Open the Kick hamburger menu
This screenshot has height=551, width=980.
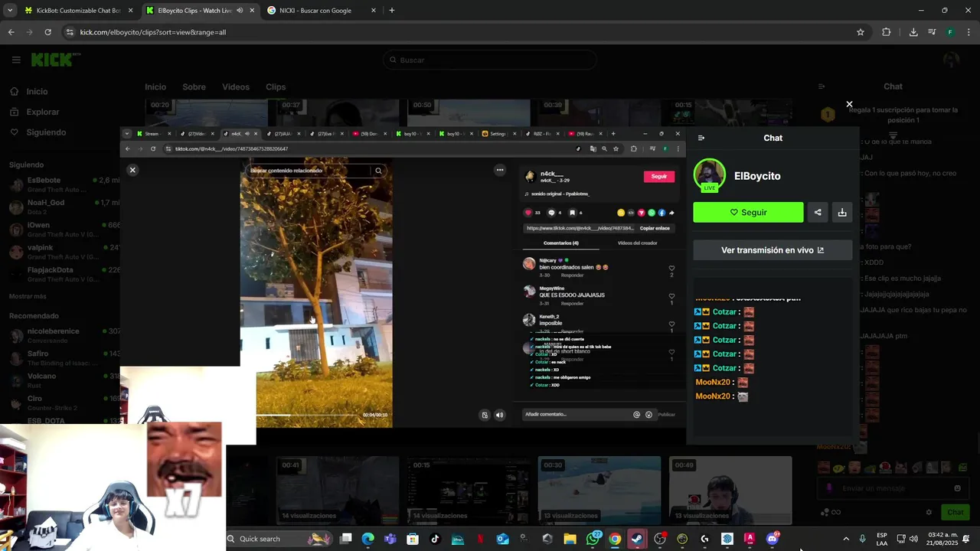coord(15,60)
